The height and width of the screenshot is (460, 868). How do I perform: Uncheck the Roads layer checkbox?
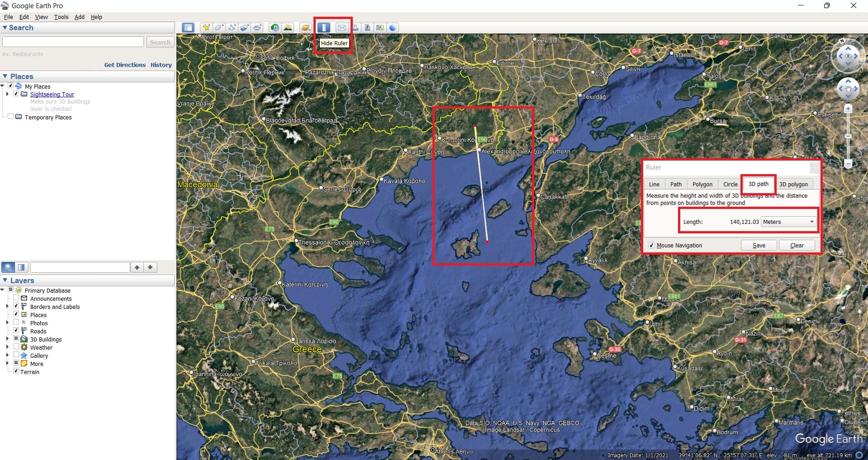[16, 331]
